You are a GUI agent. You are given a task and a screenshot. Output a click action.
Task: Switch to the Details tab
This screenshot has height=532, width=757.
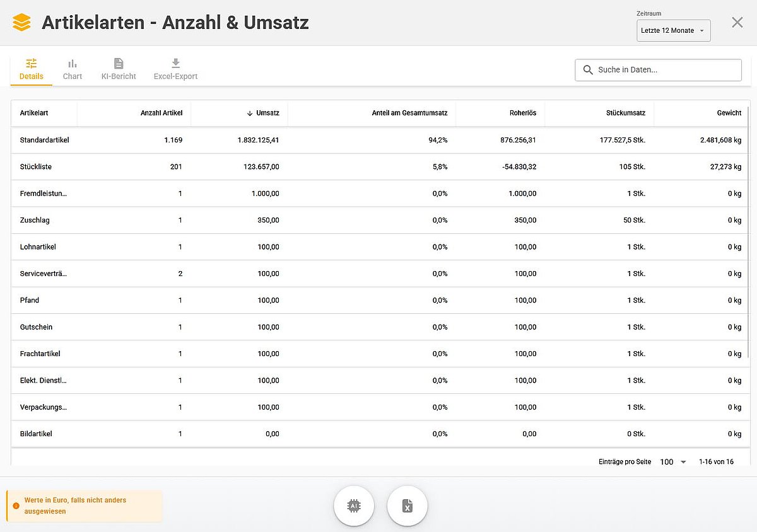click(x=32, y=69)
